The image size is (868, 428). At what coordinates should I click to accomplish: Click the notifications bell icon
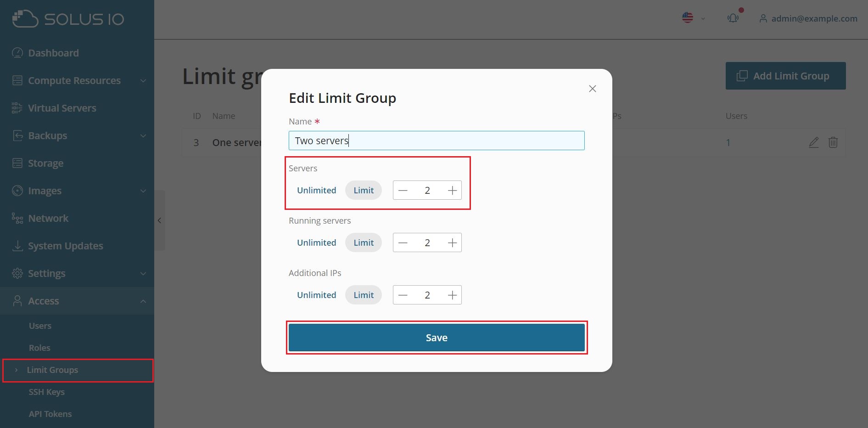[733, 18]
